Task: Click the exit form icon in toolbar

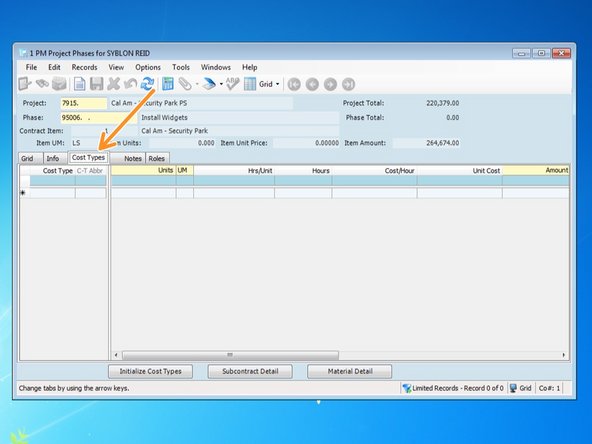Action: click(x=25, y=84)
